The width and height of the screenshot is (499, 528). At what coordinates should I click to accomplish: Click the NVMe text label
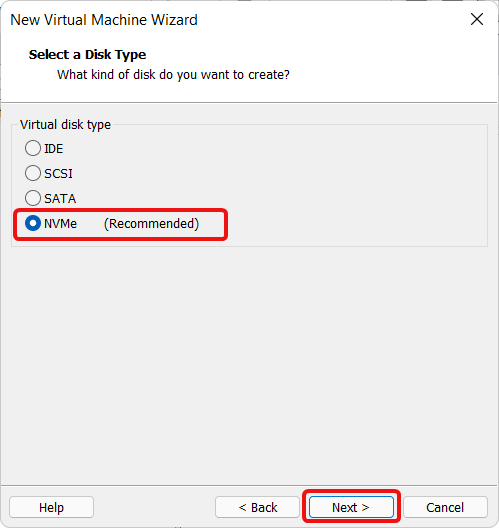[60, 224]
